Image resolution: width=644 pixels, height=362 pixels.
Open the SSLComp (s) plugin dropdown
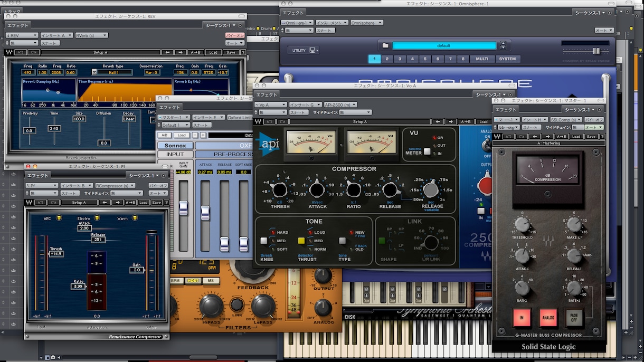[565, 120]
